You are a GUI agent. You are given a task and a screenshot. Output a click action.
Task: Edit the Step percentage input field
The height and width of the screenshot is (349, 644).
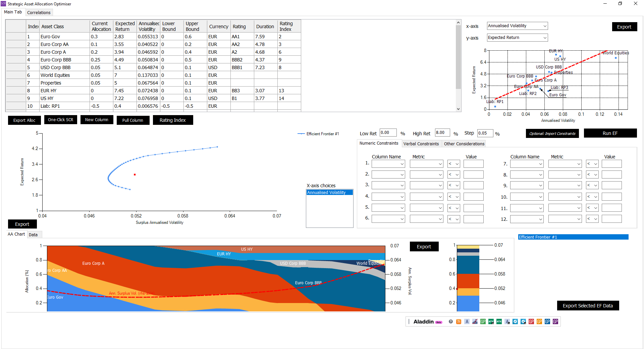485,133
